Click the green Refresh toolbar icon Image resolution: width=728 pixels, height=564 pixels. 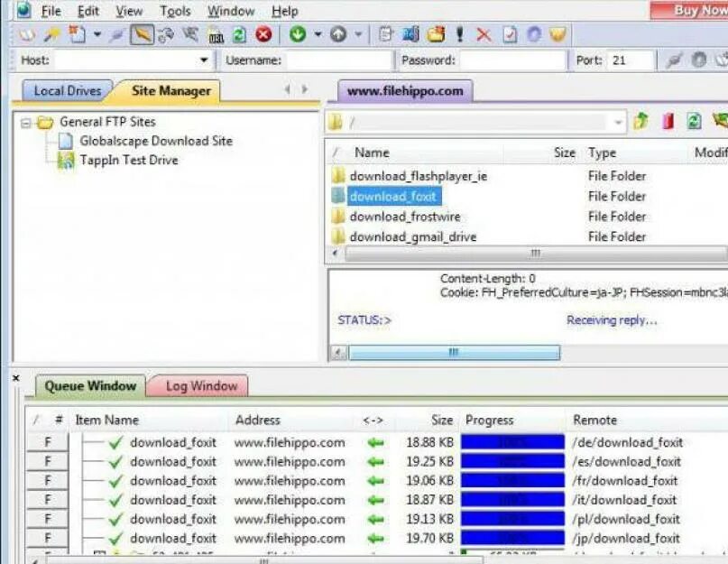point(240,35)
